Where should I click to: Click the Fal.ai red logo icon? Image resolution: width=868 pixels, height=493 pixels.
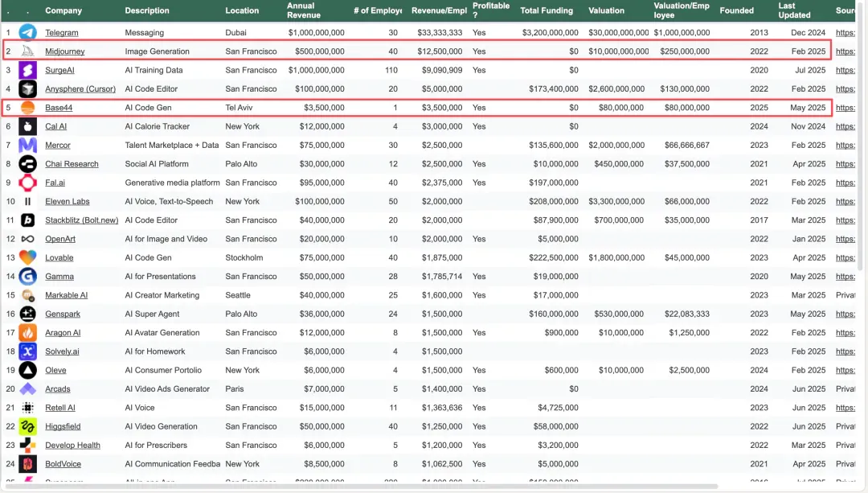pyautogui.click(x=27, y=183)
